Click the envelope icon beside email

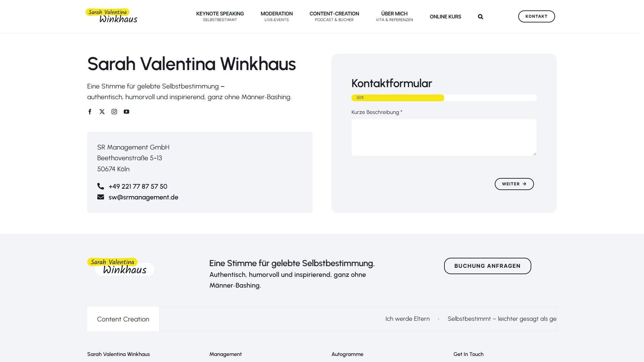(x=101, y=197)
